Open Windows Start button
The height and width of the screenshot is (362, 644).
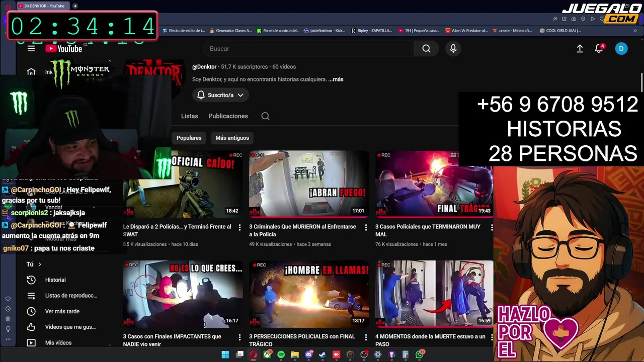click(x=225, y=354)
